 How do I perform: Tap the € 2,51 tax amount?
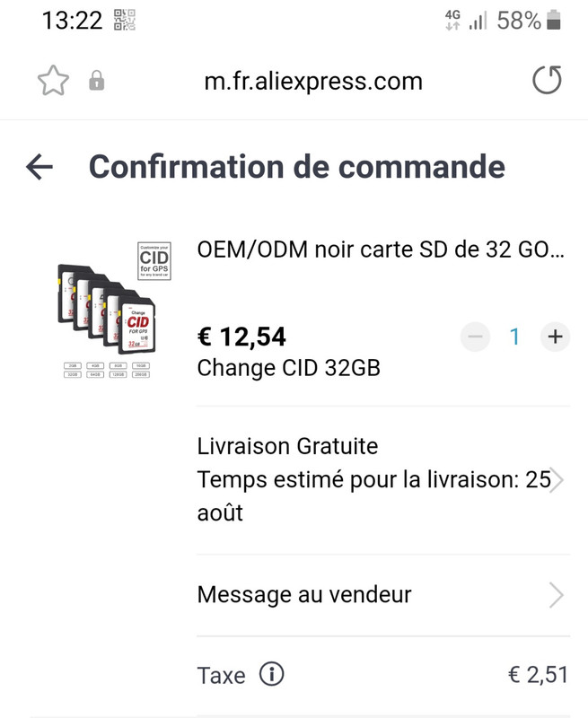point(538,675)
